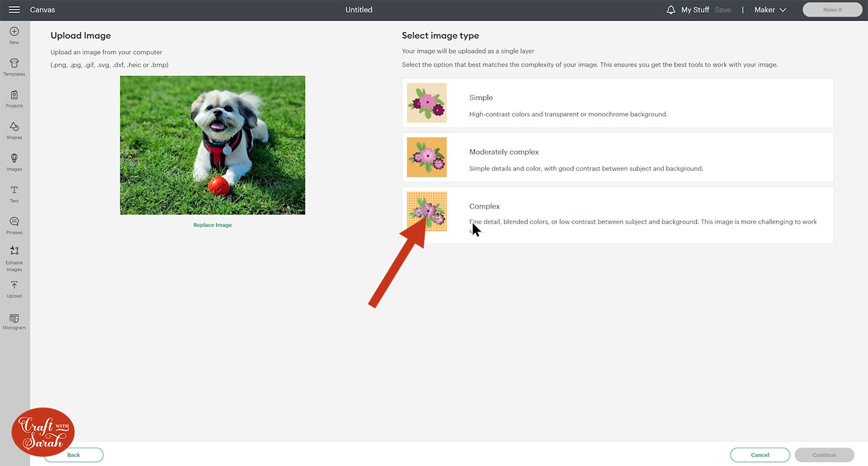Open the Shapes tool
The height and width of the screenshot is (466, 868).
14,131
